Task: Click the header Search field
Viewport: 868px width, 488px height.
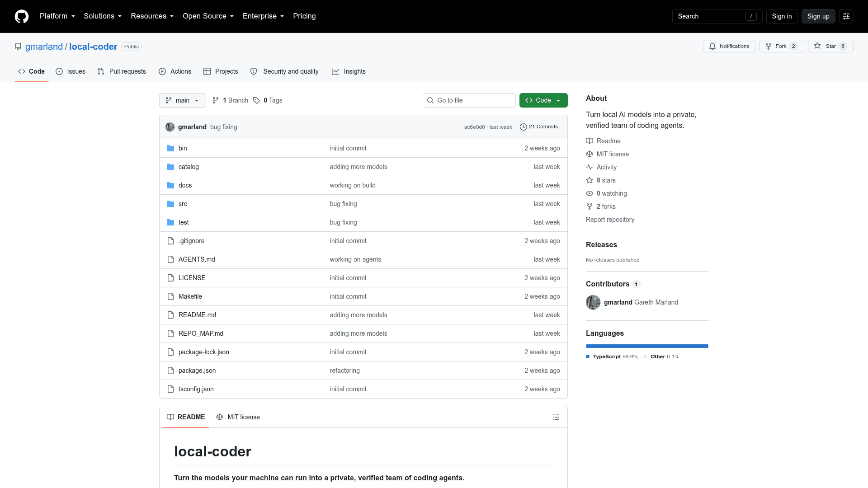Action: (x=717, y=16)
